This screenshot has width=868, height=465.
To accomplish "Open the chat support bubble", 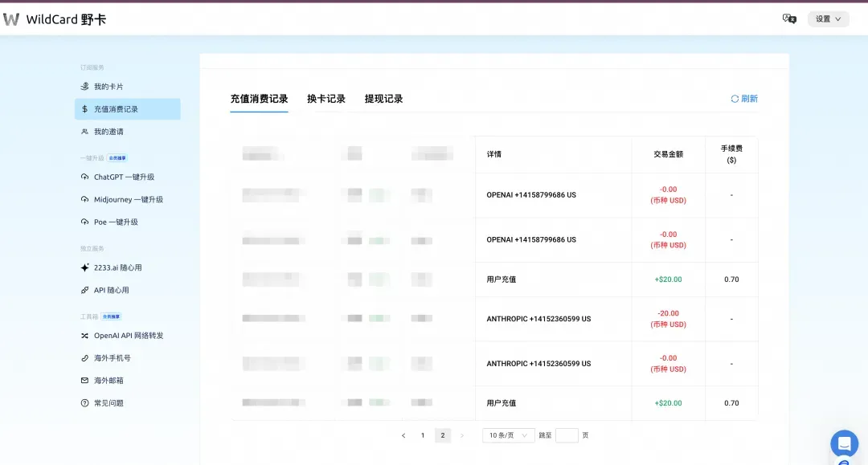I will click(844, 443).
